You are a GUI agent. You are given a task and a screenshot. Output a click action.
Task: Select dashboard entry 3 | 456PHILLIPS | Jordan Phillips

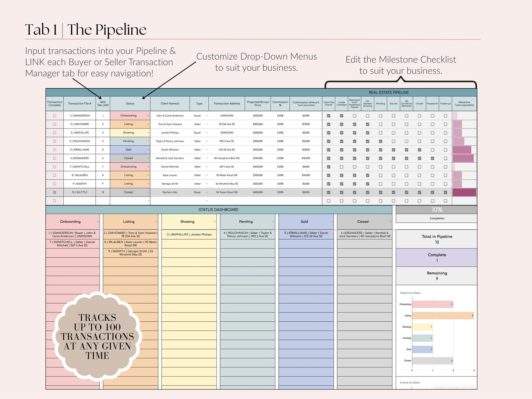click(189, 234)
